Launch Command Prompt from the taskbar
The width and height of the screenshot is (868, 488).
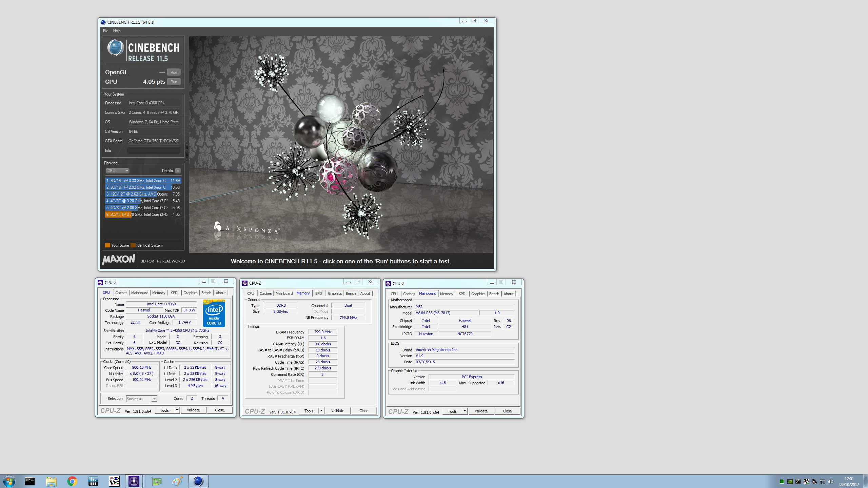click(x=30, y=481)
